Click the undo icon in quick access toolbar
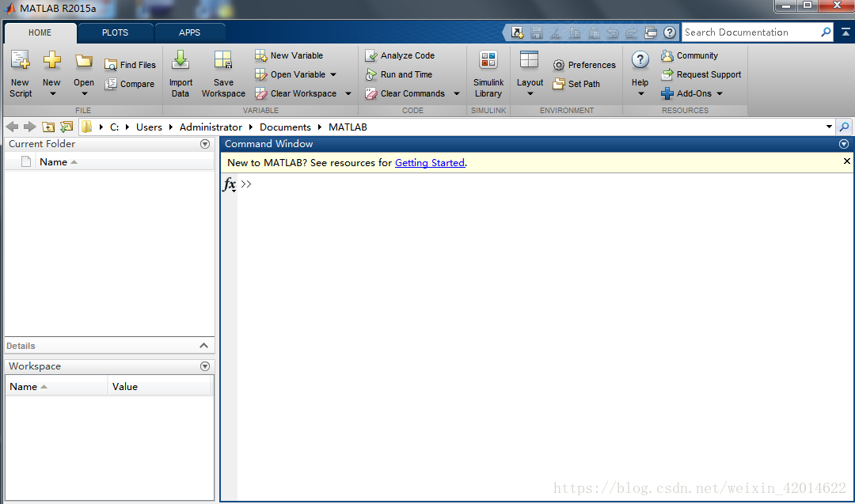Image resolution: width=855 pixels, height=504 pixels. [x=612, y=32]
